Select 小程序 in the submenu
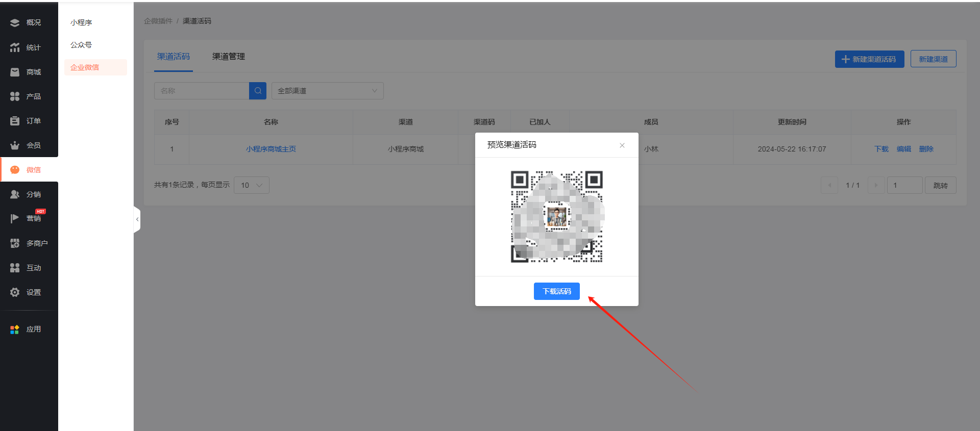 pyautogui.click(x=81, y=22)
